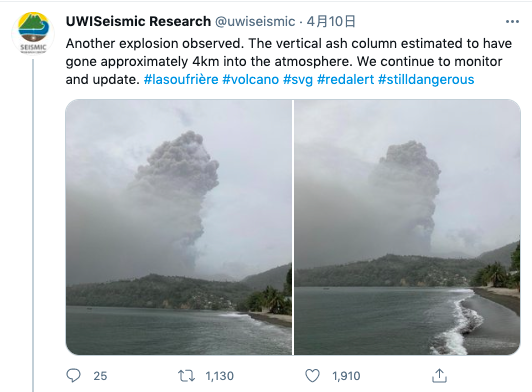Viewport: 532px width, 392px height.
Task: Click the 1,130 retweets count
Action: tap(220, 376)
